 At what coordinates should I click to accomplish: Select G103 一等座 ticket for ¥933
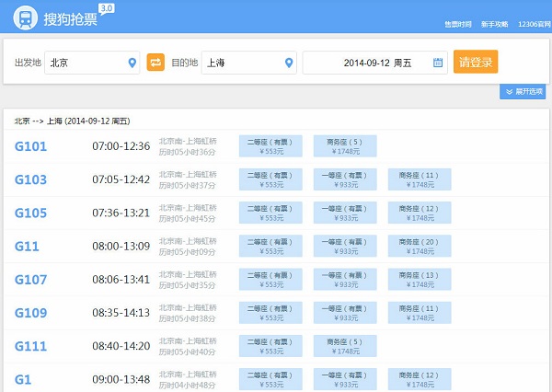pos(345,179)
